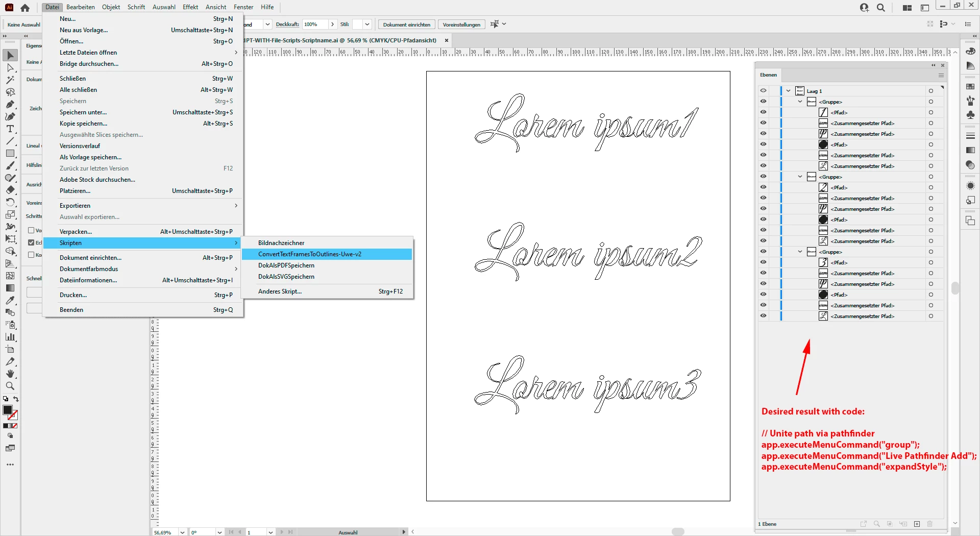Screen dimensions: 980x536
Task: Select the Magic Wand tool
Action: (10, 80)
